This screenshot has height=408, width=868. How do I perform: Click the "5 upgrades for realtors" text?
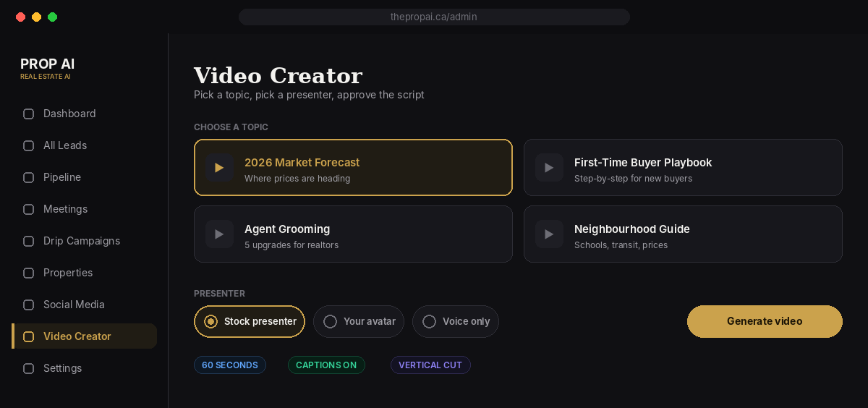[x=292, y=245]
